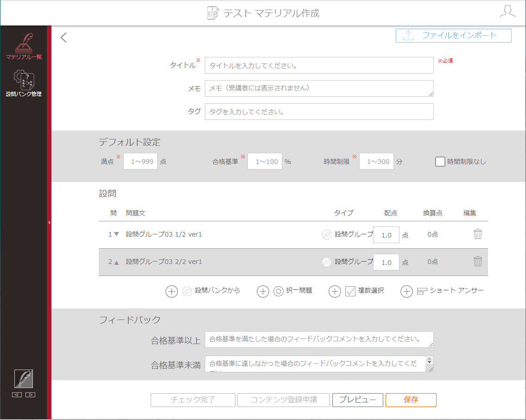Screen dimensions: 526x420
Task: Enable 時間制限なし checkbox
Action: (440, 162)
